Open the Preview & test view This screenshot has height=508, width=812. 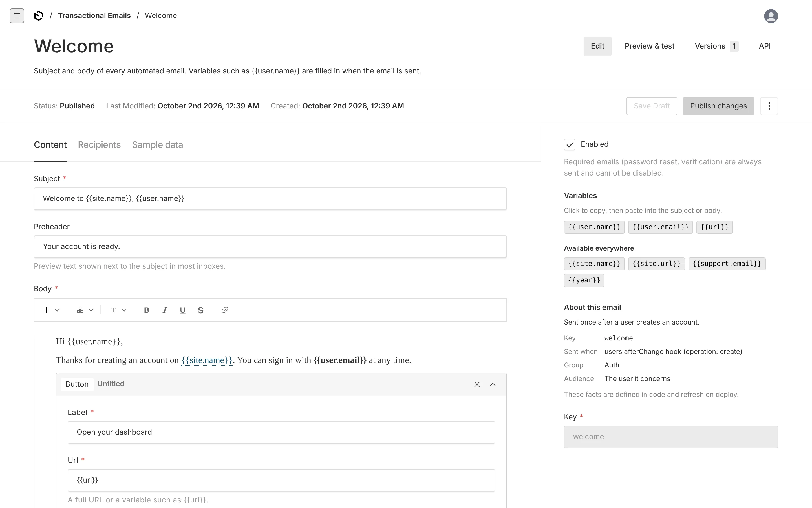pos(649,46)
